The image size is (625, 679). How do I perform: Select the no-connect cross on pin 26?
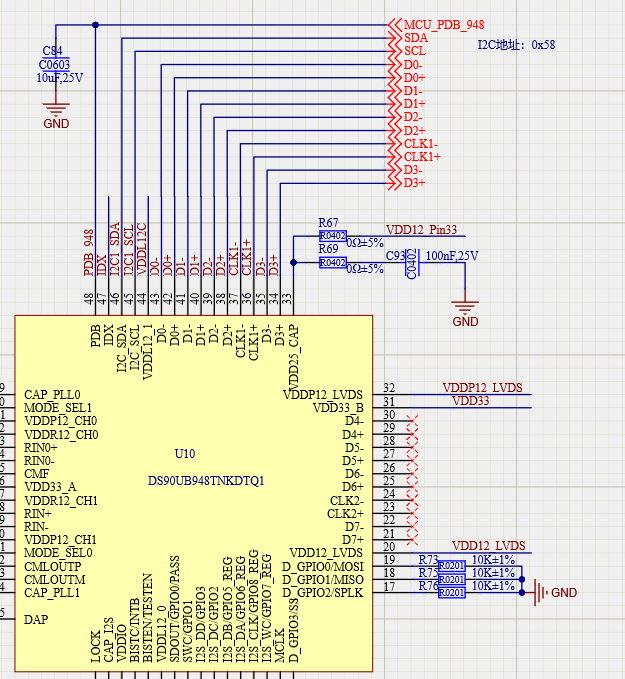click(412, 473)
